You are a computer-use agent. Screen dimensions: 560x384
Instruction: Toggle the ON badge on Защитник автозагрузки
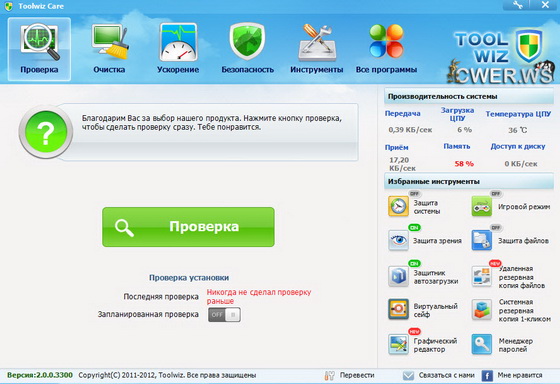[414, 264]
